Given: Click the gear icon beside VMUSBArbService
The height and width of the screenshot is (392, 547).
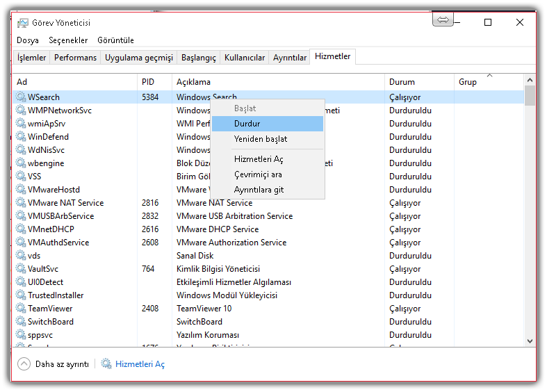Looking at the screenshot, I should pos(21,216).
